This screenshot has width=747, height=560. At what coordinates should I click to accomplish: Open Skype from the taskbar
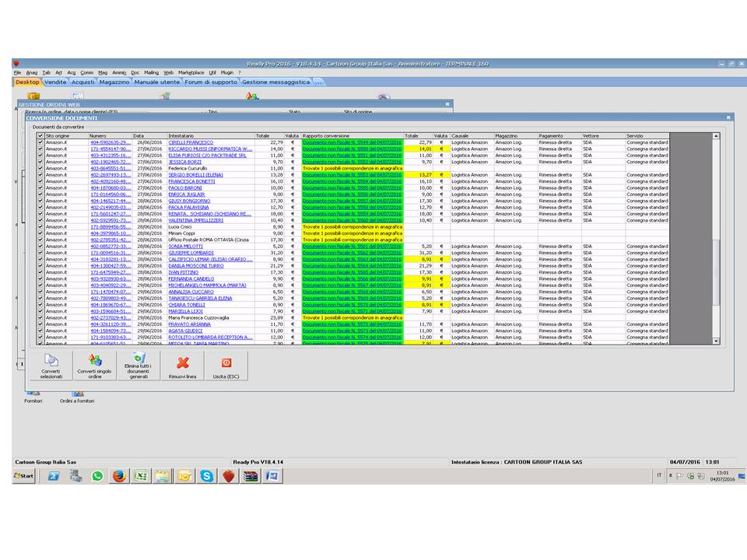(x=206, y=476)
